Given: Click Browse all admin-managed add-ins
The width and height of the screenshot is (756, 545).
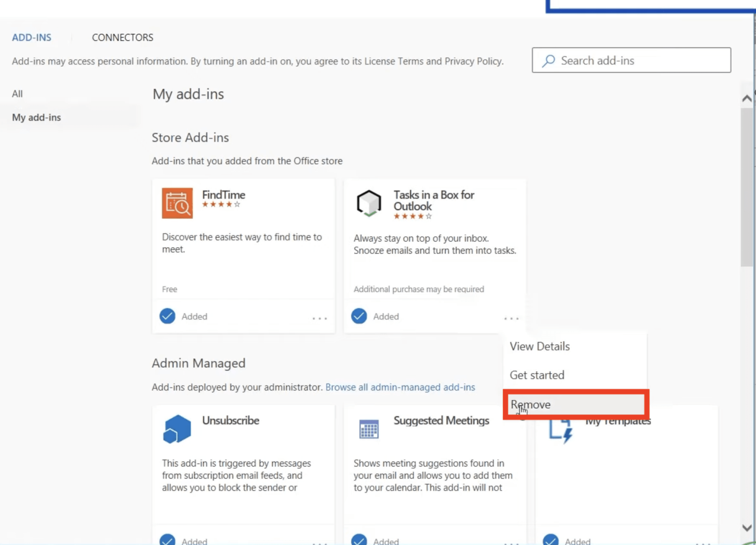Looking at the screenshot, I should pos(400,387).
